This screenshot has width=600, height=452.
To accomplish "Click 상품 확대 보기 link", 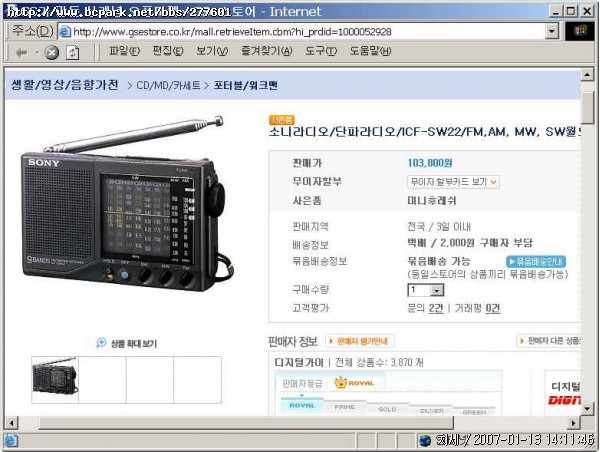I will (x=134, y=343).
